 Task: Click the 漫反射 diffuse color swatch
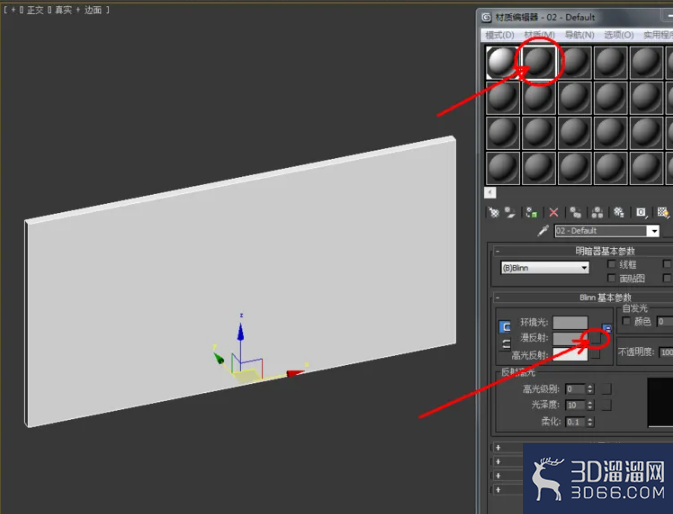point(570,339)
